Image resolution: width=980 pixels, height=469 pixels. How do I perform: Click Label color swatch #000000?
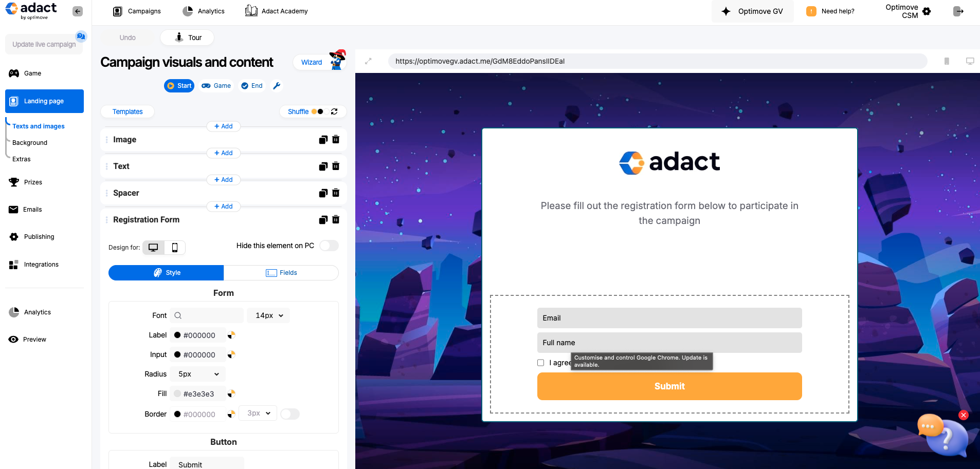(177, 335)
